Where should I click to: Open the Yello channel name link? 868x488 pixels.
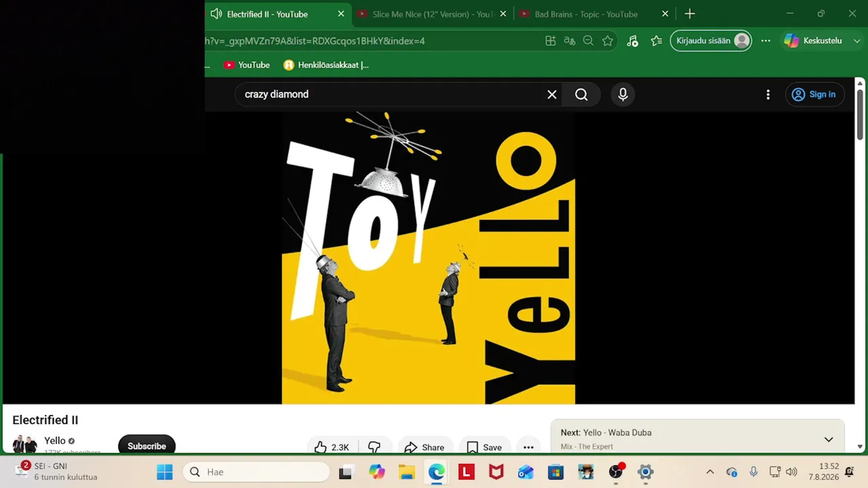tap(55, 441)
